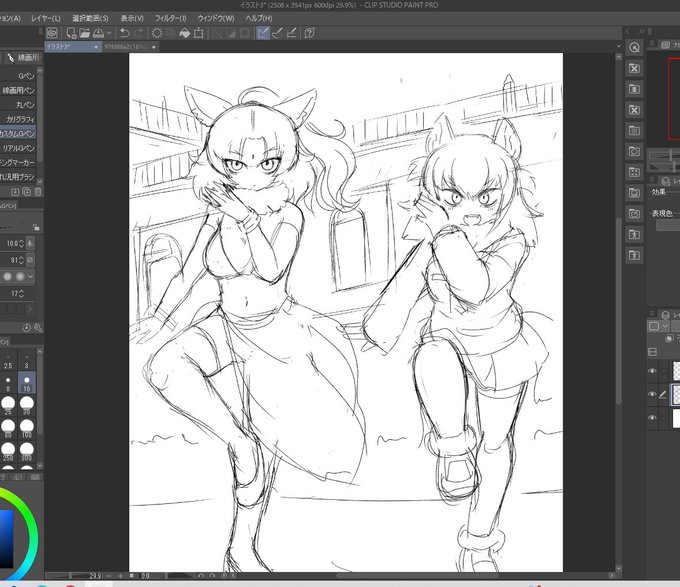Create a new canvas with New icon
680x587 pixels.
tap(71, 33)
